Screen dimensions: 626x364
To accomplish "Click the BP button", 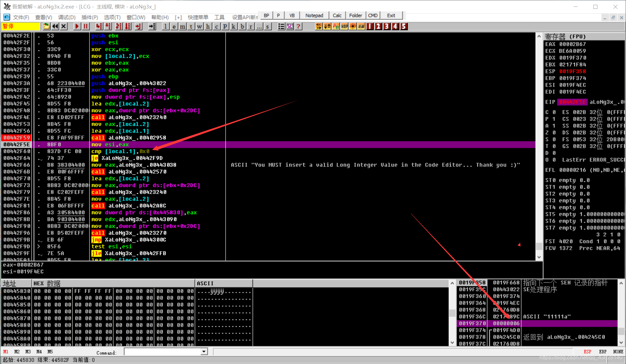I will 266,16.
